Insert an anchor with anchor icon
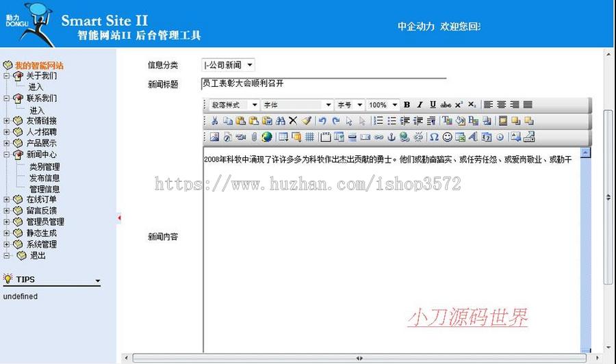 coord(392,137)
